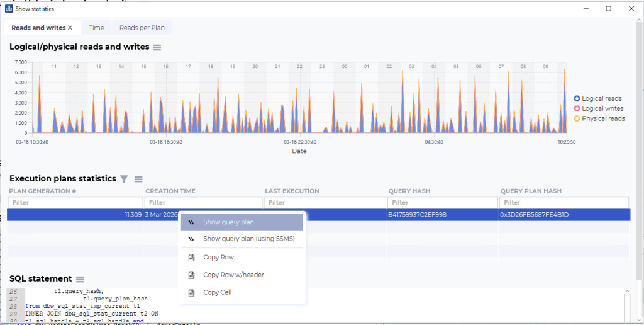Click the Copy Row w/header document icon
644x325 pixels.
pyautogui.click(x=191, y=275)
